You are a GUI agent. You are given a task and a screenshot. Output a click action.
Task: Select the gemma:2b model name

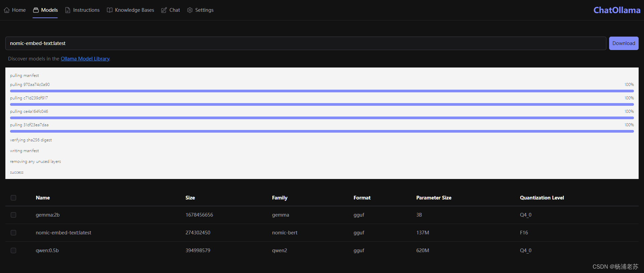click(x=48, y=215)
